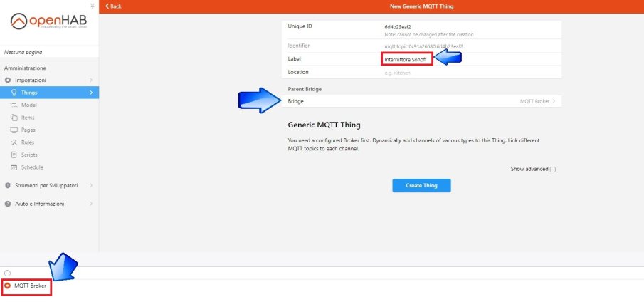Viewport: 644px width, 302px height.
Task: Click the Impostazioni gear icon
Action: coord(8,80)
